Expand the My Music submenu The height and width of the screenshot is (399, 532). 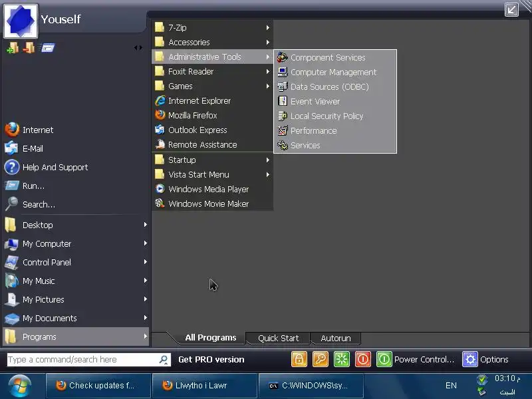pyautogui.click(x=76, y=281)
